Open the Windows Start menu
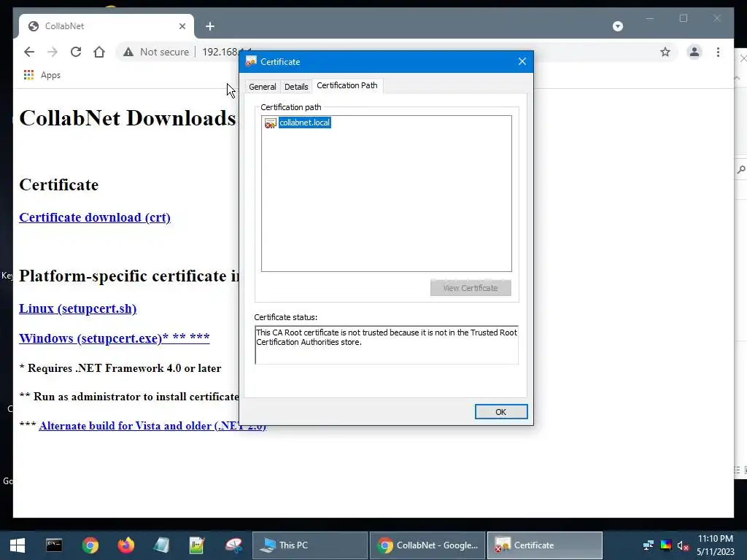Image resolution: width=747 pixels, height=560 pixels. click(18, 545)
